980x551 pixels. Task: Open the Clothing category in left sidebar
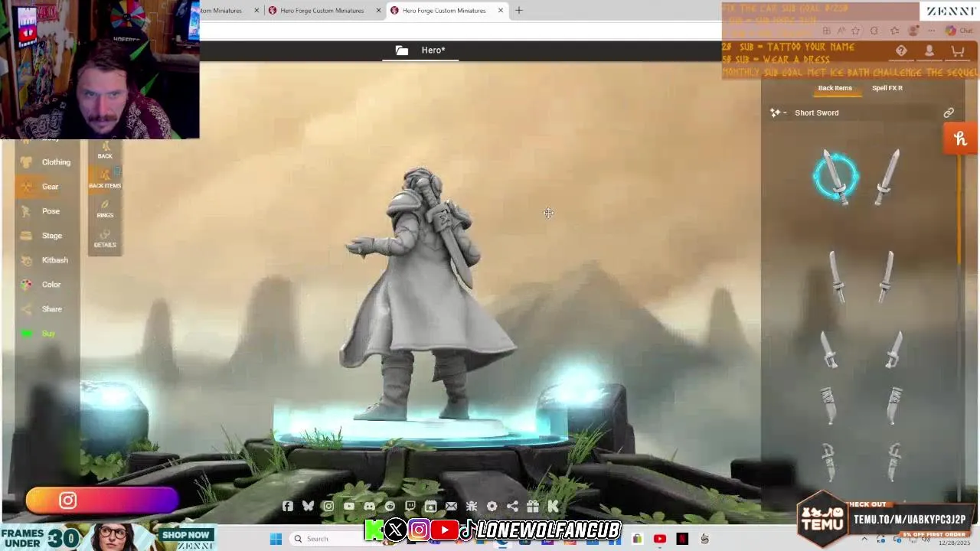coord(46,162)
